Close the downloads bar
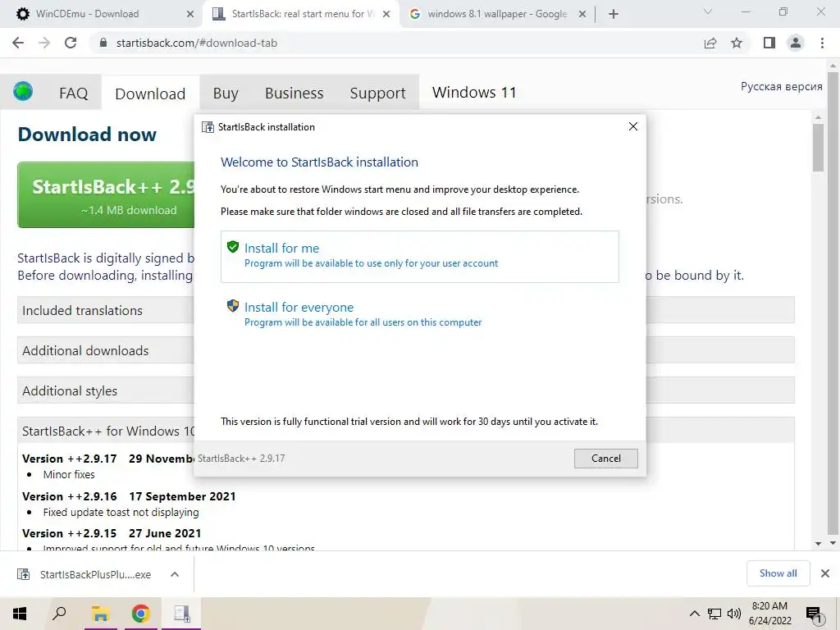Viewport: 840px width, 630px height. [825, 573]
